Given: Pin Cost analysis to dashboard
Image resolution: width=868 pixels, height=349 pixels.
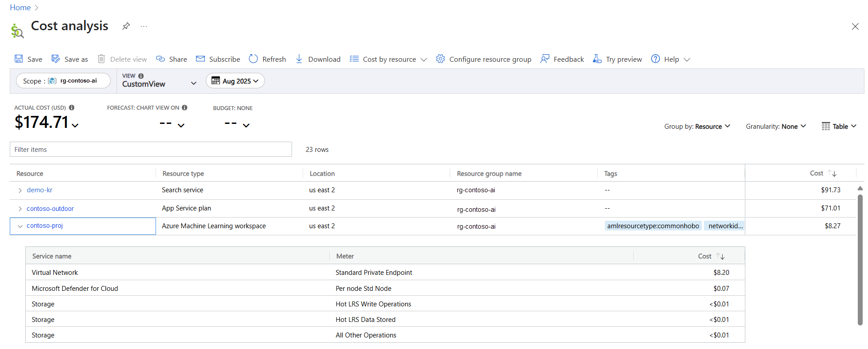Looking at the screenshot, I should coord(126,26).
